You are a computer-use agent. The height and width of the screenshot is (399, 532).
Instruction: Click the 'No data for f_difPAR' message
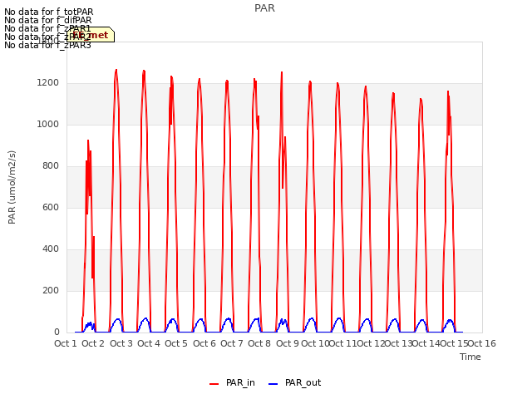tap(48, 20)
